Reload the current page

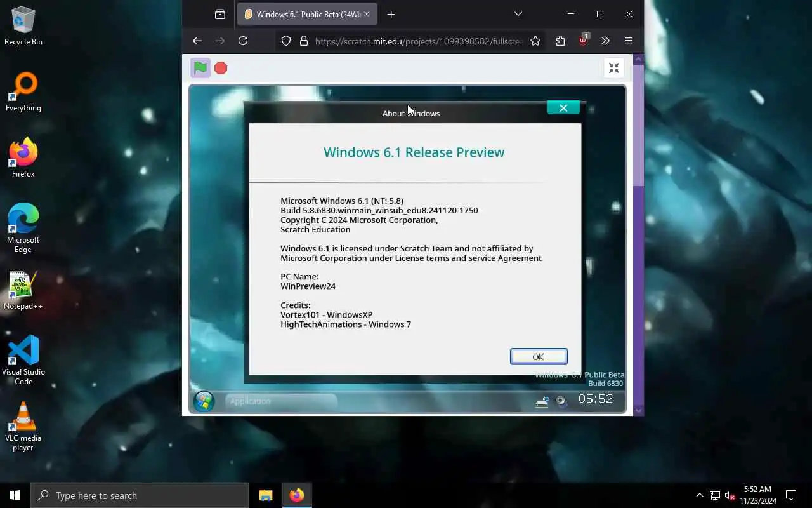click(243, 41)
